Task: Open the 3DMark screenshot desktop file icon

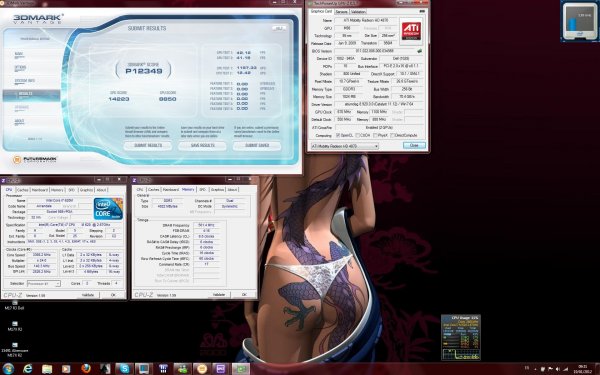Action: click(x=15, y=350)
